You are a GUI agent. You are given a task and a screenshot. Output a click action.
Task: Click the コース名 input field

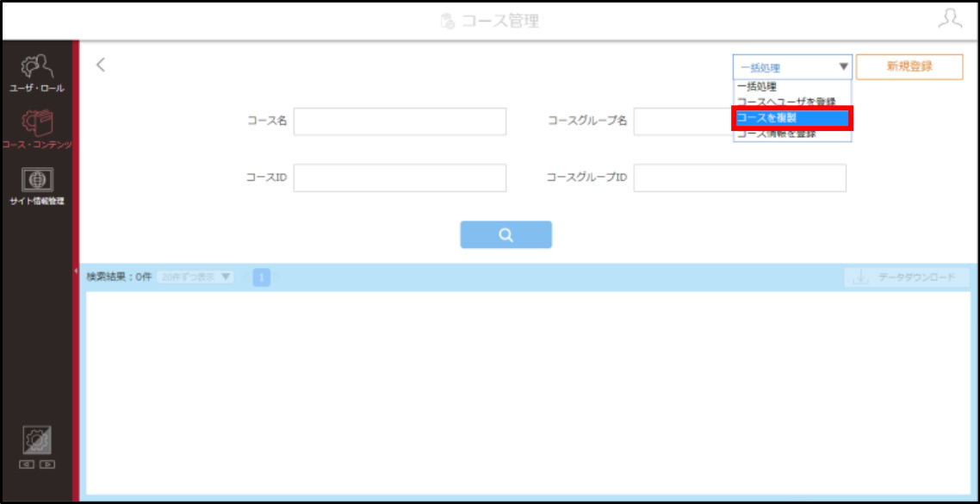point(400,121)
